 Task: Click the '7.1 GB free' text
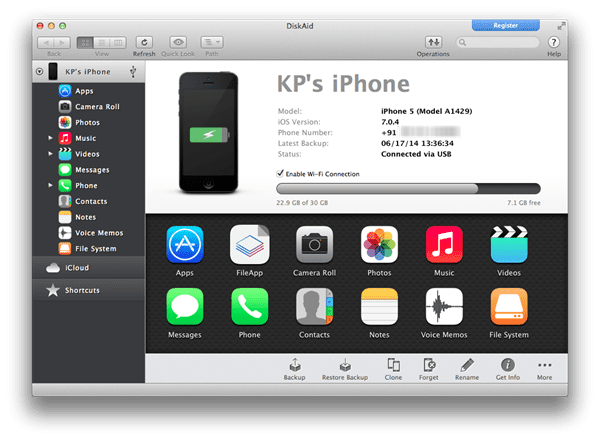pyautogui.click(x=524, y=203)
